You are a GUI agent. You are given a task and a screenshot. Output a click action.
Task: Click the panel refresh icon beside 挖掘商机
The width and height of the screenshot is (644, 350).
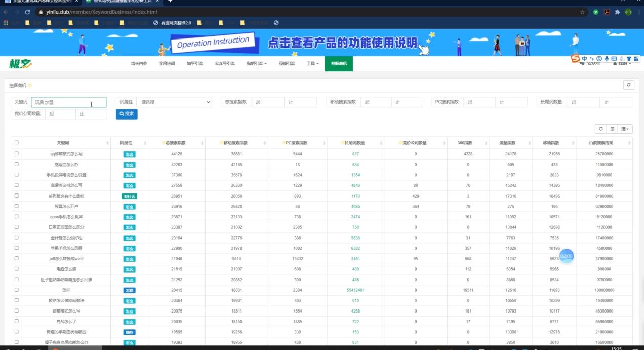coord(628,85)
